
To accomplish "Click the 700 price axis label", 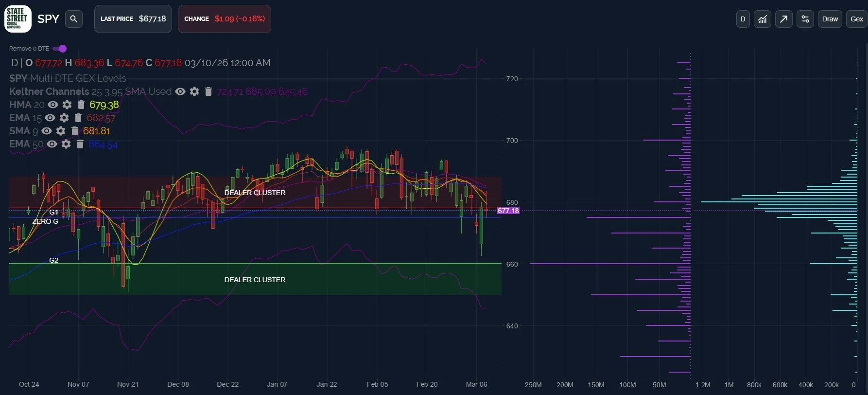I will point(512,141).
